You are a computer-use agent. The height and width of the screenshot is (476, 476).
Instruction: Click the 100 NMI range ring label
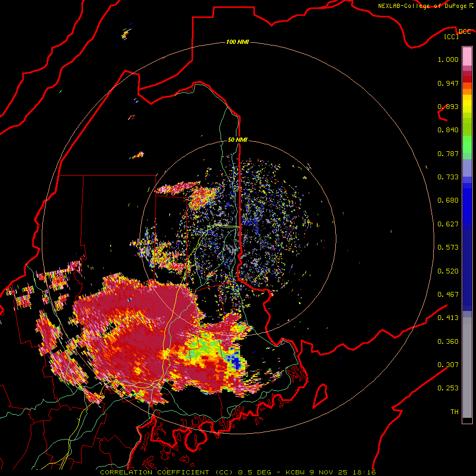coord(237,42)
